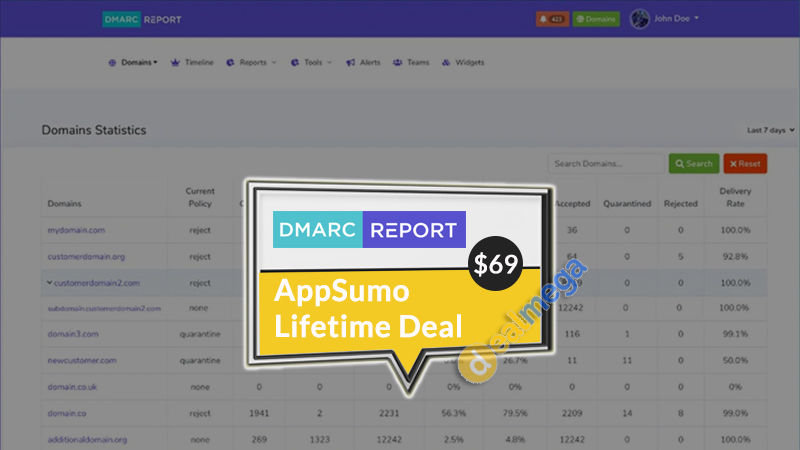
Task: Open subdomain.customerdomain2.com link
Action: 104,308
